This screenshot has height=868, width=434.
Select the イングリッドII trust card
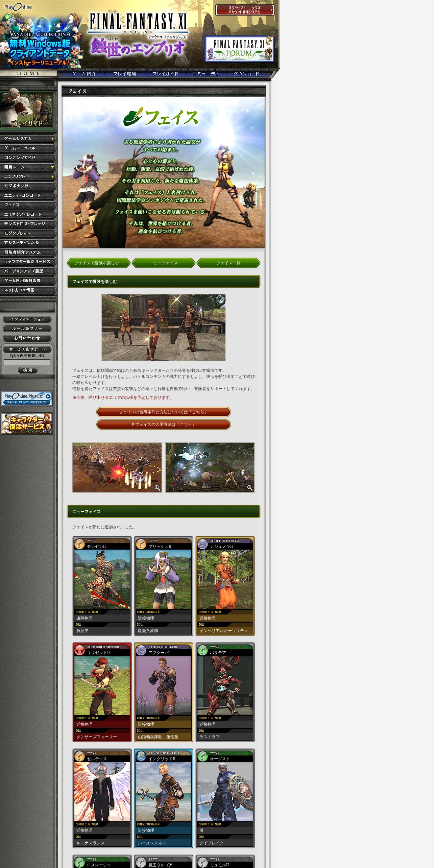pos(164,798)
